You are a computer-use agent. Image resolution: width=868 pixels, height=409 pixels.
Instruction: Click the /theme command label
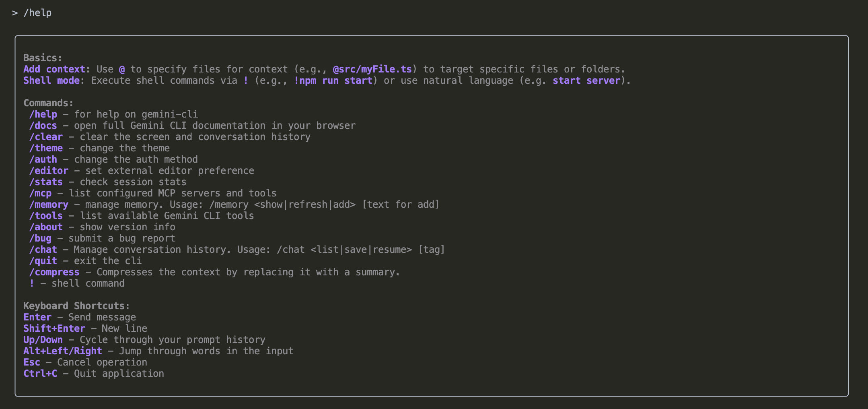[x=46, y=148]
